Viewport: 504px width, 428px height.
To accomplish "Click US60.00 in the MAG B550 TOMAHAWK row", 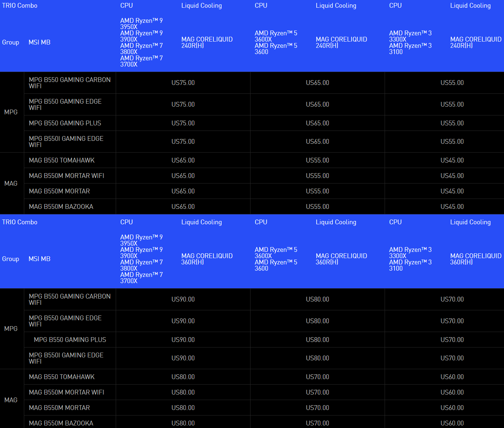I will [x=452, y=377].
